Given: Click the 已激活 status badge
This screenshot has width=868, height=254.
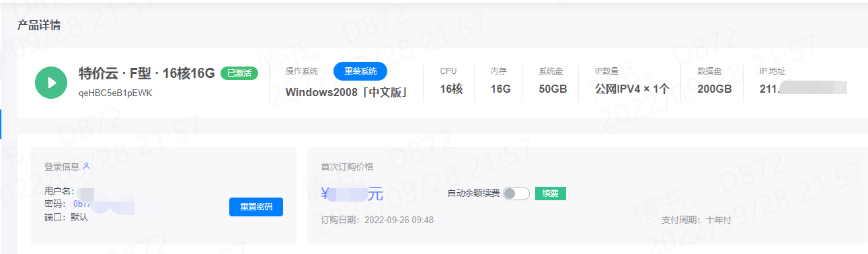Looking at the screenshot, I should [239, 73].
